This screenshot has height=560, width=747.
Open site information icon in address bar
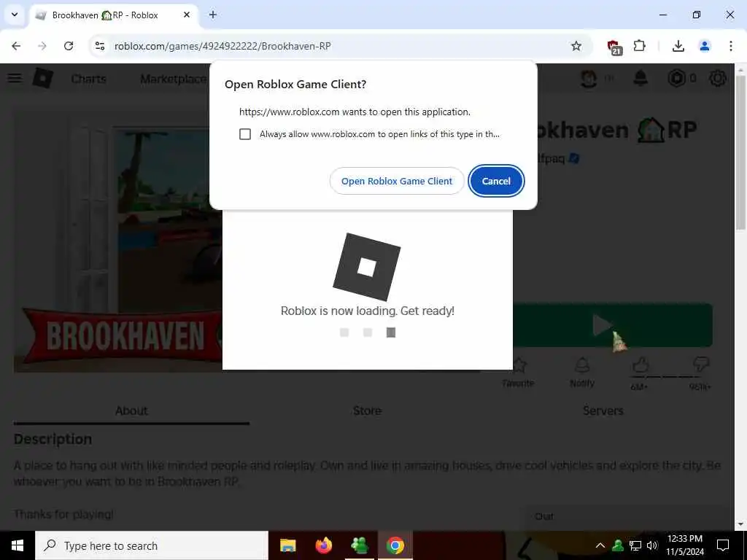click(x=99, y=46)
